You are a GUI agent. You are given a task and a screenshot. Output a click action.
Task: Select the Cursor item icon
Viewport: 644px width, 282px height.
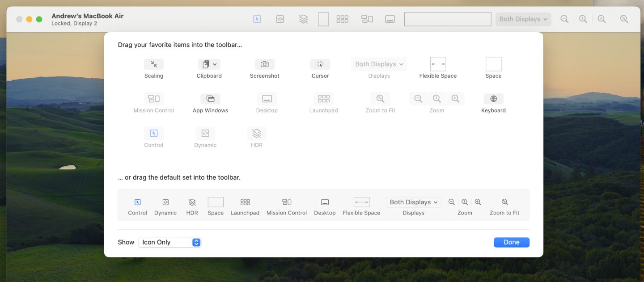pos(320,64)
